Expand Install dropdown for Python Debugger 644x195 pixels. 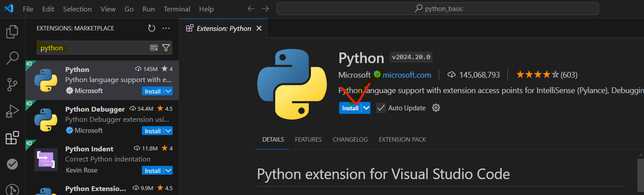(x=168, y=131)
